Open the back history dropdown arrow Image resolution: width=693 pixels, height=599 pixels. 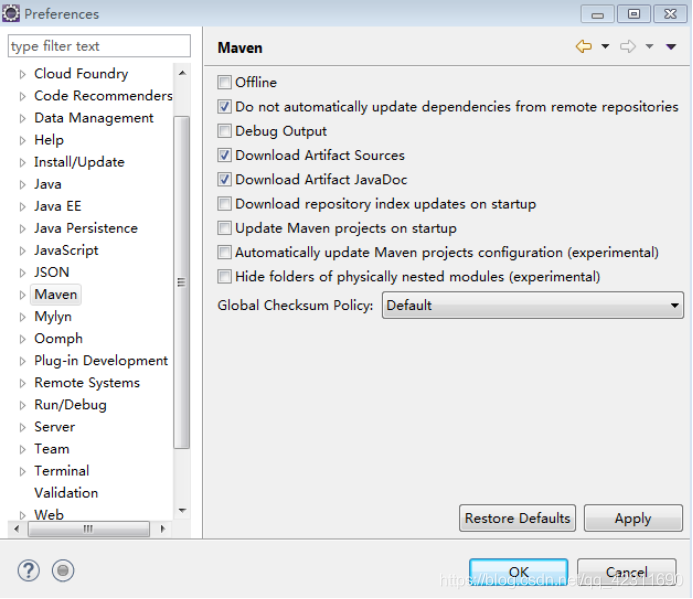[605, 46]
